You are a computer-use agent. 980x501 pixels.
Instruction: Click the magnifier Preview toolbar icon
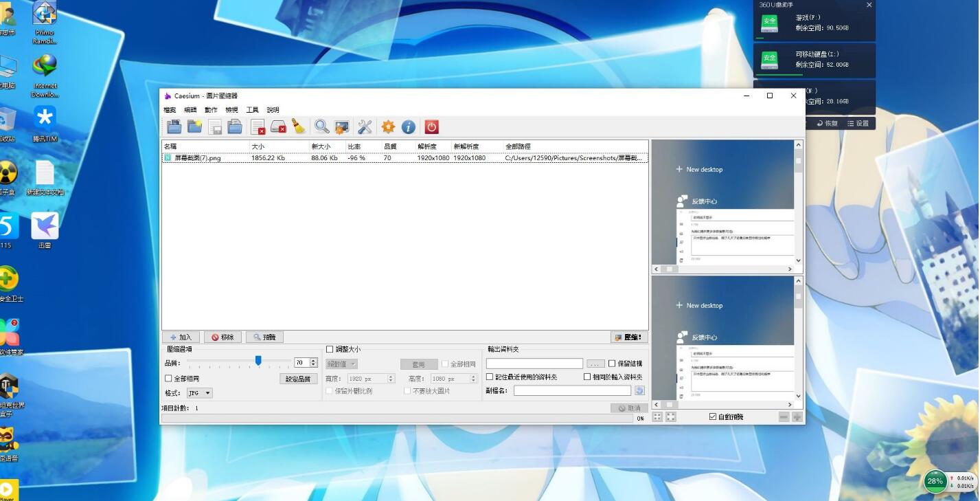pyautogui.click(x=321, y=126)
